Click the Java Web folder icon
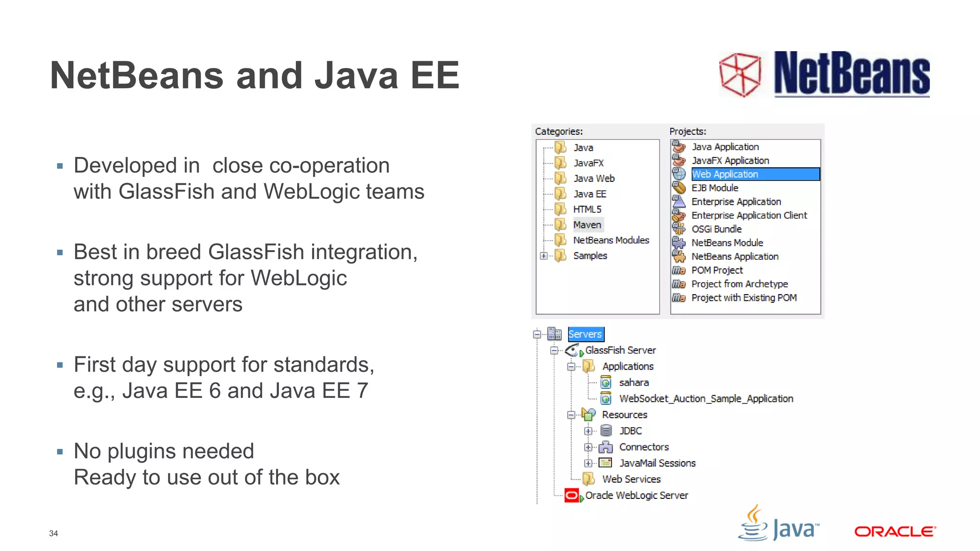The width and height of the screenshot is (980, 551). point(560,178)
